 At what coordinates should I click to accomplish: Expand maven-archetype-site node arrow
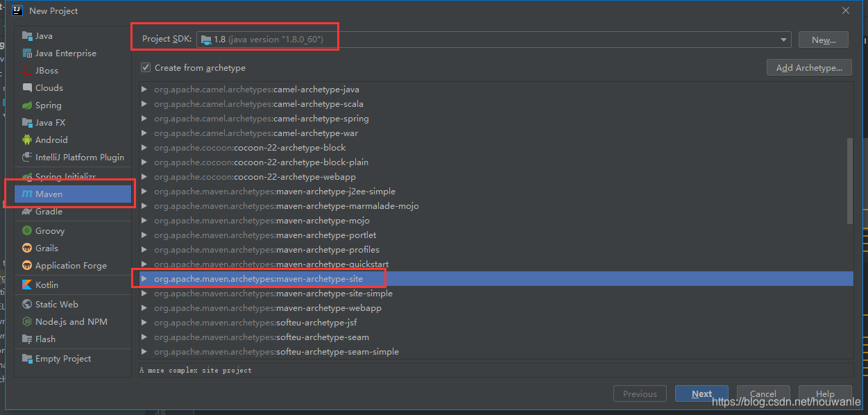[x=144, y=278]
